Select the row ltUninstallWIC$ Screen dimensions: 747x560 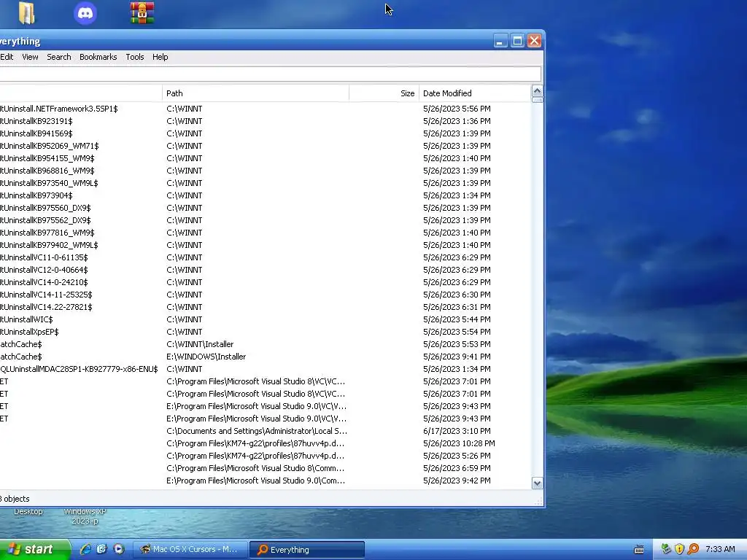coord(266,319)
